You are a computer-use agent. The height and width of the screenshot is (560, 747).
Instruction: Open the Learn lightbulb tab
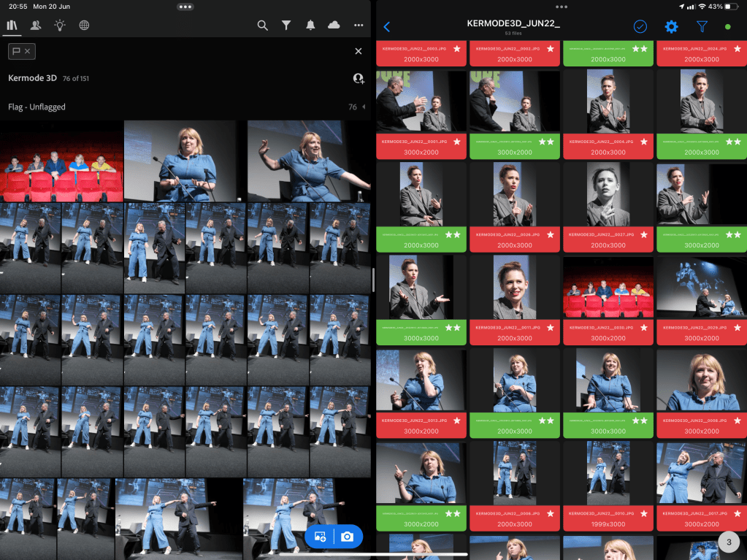click(60, 26)
